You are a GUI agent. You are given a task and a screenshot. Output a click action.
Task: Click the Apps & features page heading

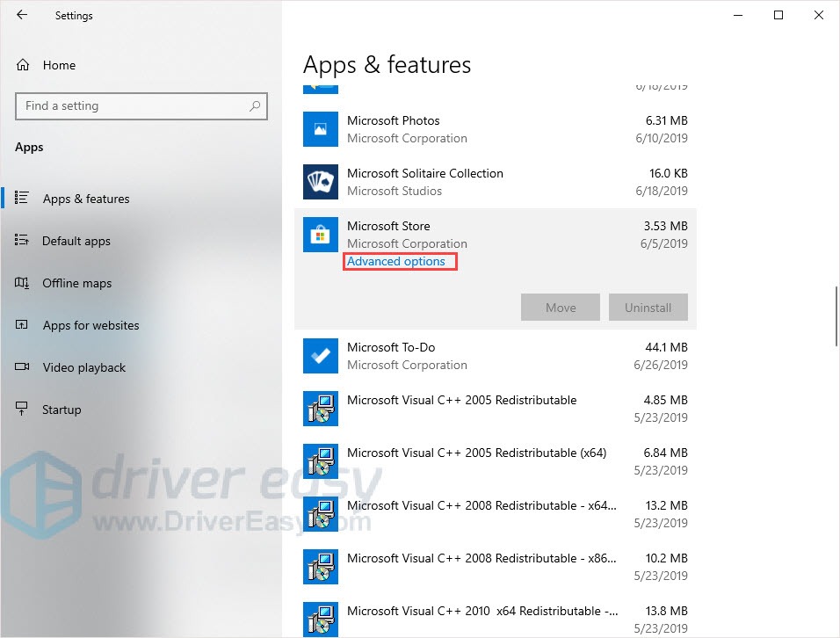(387, 65)
